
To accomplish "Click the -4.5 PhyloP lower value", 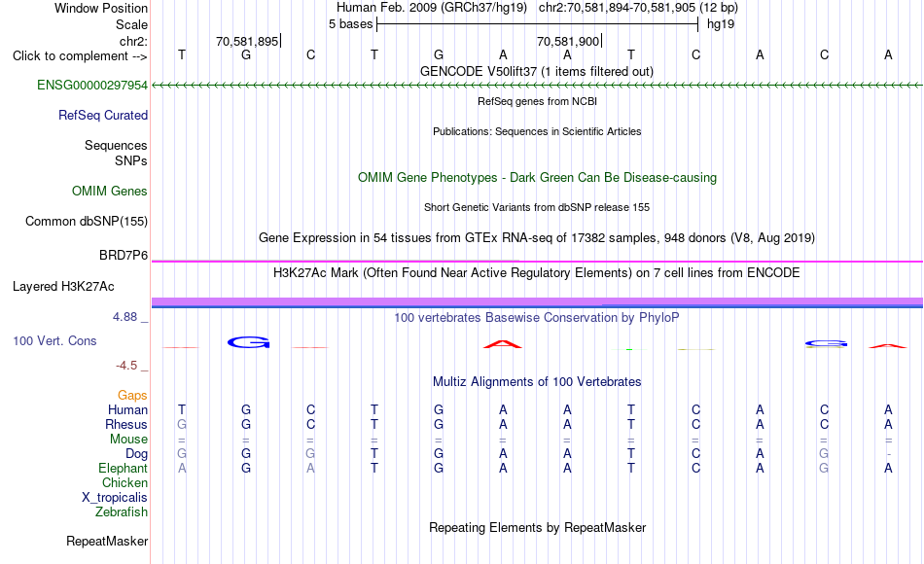I will click(126, 366).
